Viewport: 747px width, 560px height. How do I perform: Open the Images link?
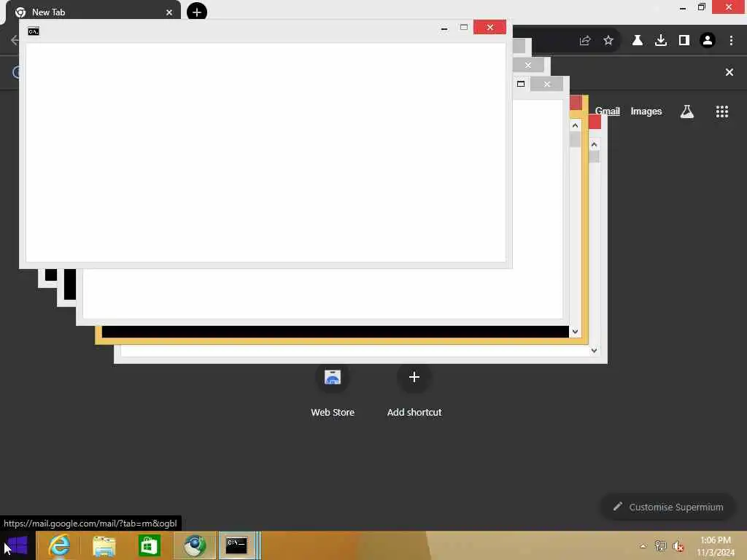[x=646, y=112]
